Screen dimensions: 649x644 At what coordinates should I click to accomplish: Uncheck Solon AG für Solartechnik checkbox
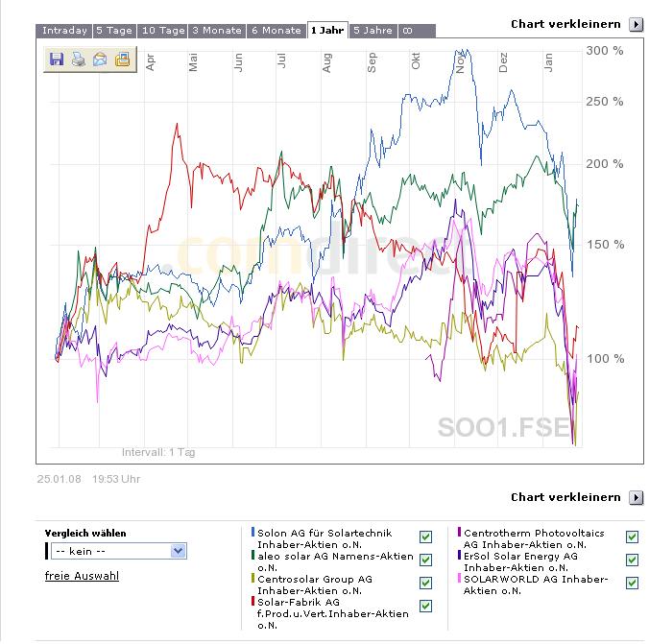tap(425, 537)
